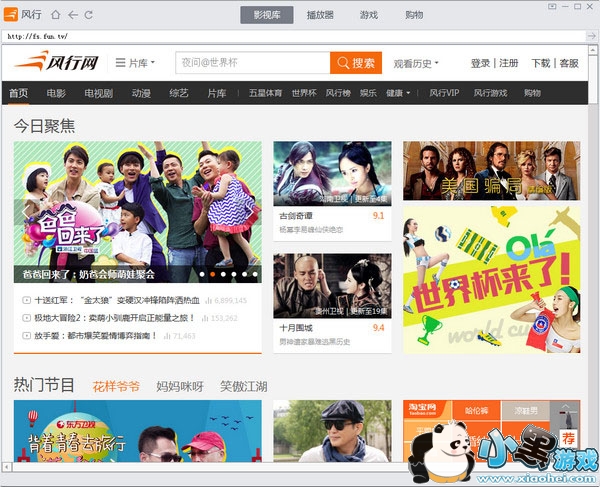The image size is (600, 487).
Task: Open 风行VIP in the navigation bar
Action: [x=444, y=93]
